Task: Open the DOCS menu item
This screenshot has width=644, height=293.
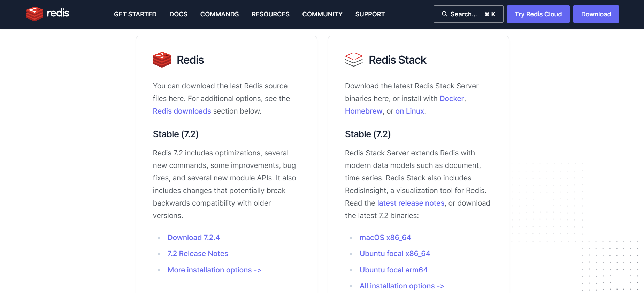Action: point(178,14)
